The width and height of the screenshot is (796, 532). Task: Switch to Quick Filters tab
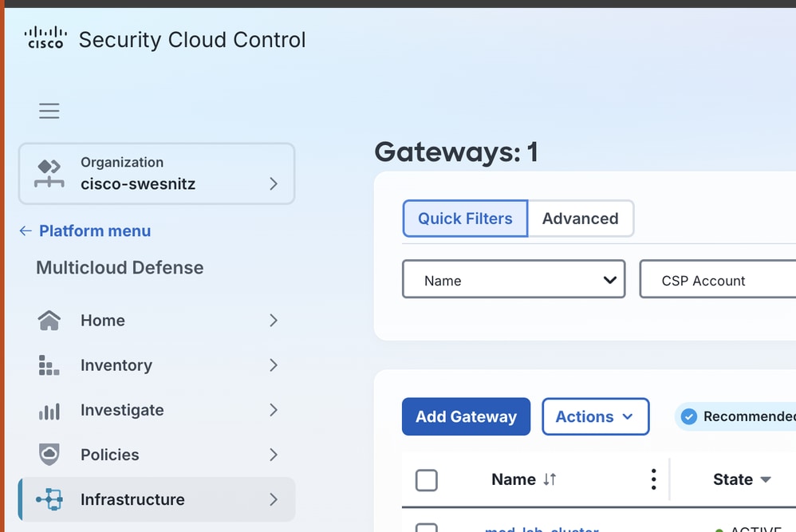(x=465, y=219)
